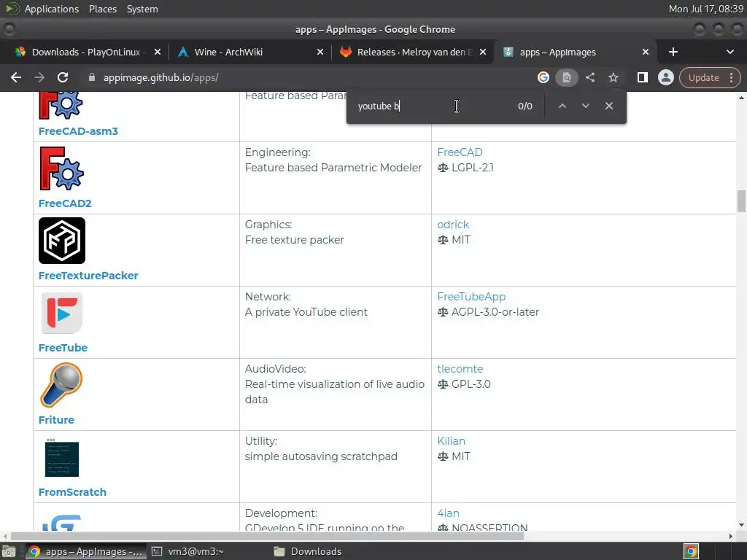
Task: Close the apps – AppImages tab
Action: click(646, 52)
